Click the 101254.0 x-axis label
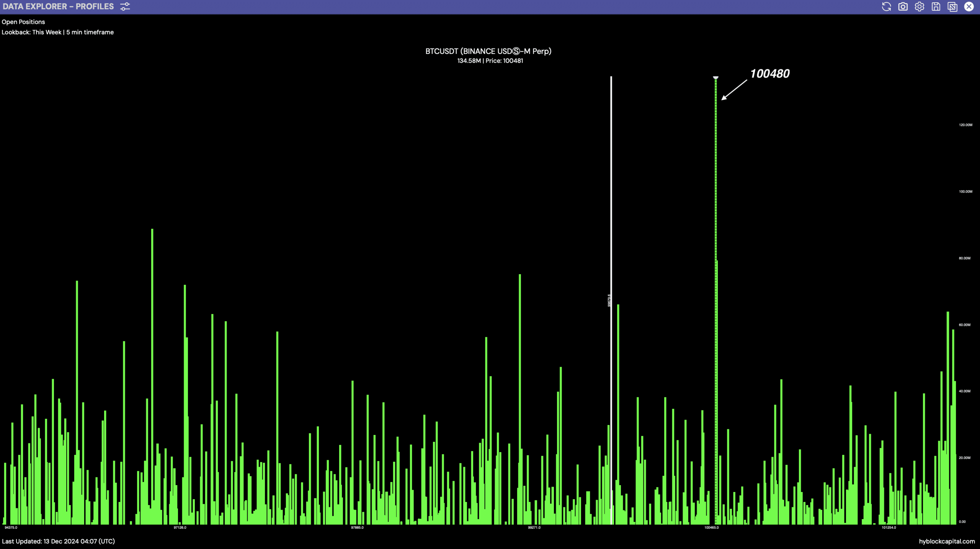The image size is (980, 549). pos(889,528)
